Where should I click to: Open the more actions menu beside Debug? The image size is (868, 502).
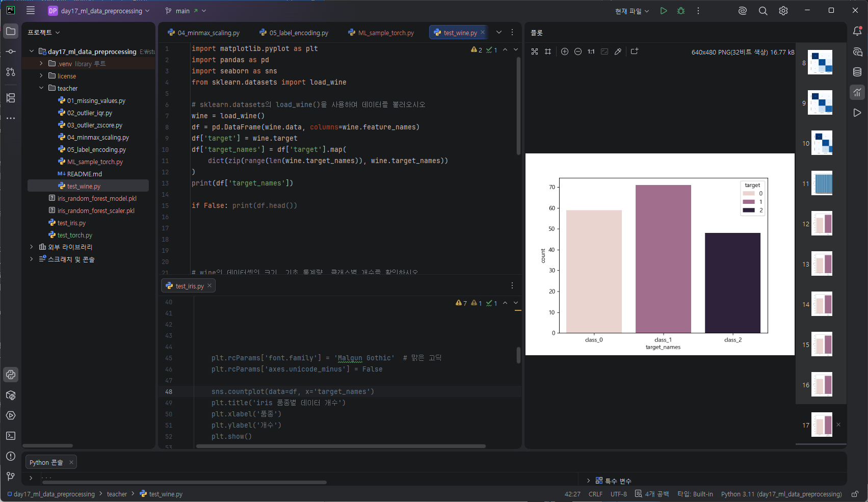pos(698,11)
